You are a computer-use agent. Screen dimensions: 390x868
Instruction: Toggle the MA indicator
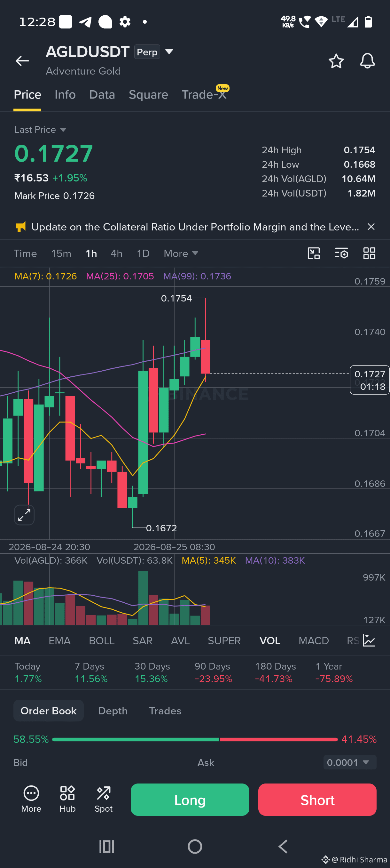pos(23,640)
